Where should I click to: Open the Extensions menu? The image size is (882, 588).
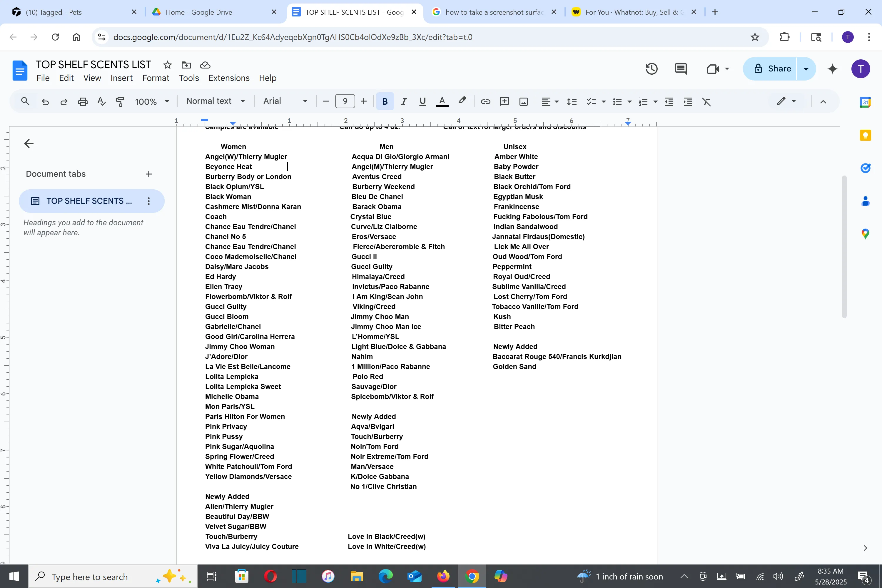pyautogui.click(x=229, y=78)
